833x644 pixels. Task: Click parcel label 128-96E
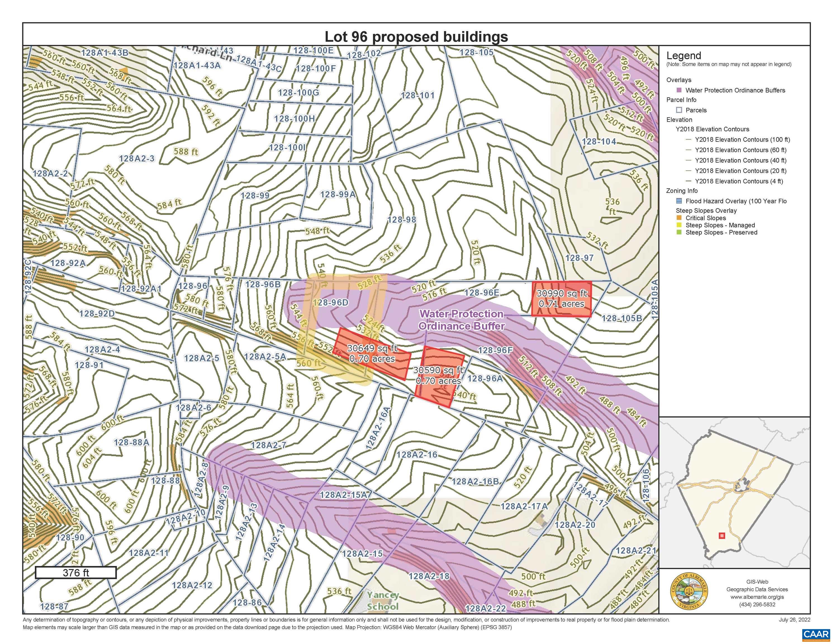tap(481, 293)
